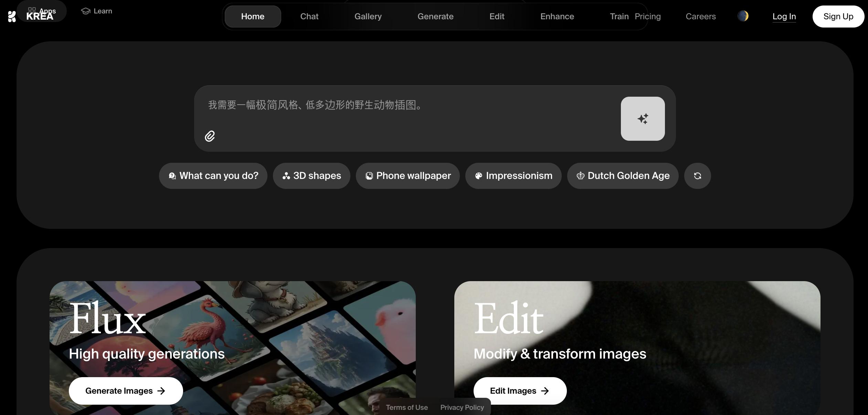The image size is (868, 415).
Task: Click What can you do? chip
Action: pyautogui.click(x=213, y=176)
